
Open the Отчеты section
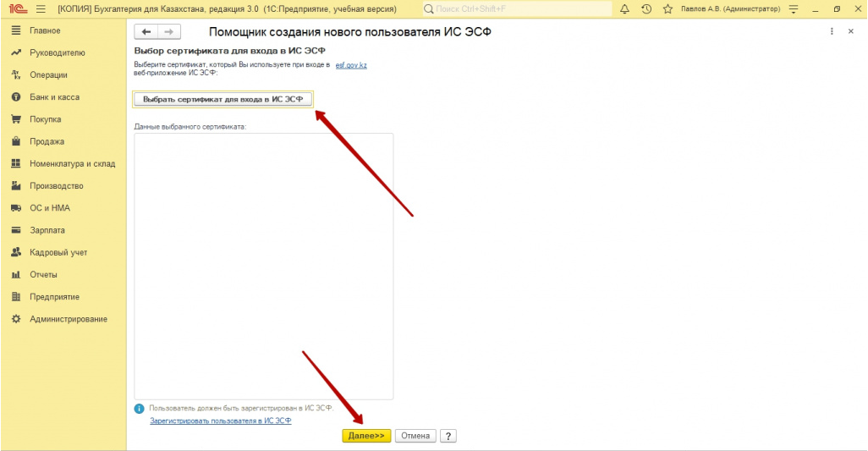43,274
